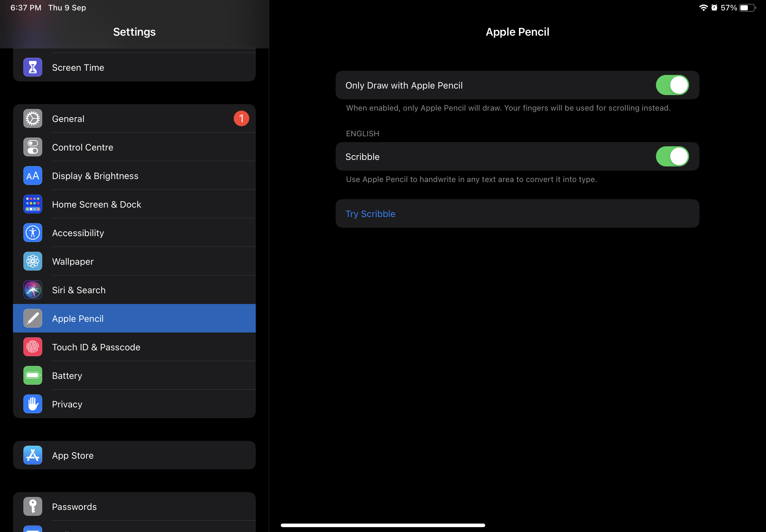Open General settings with badge
This screenshot has width=766, height=532.
click(134, 119)
